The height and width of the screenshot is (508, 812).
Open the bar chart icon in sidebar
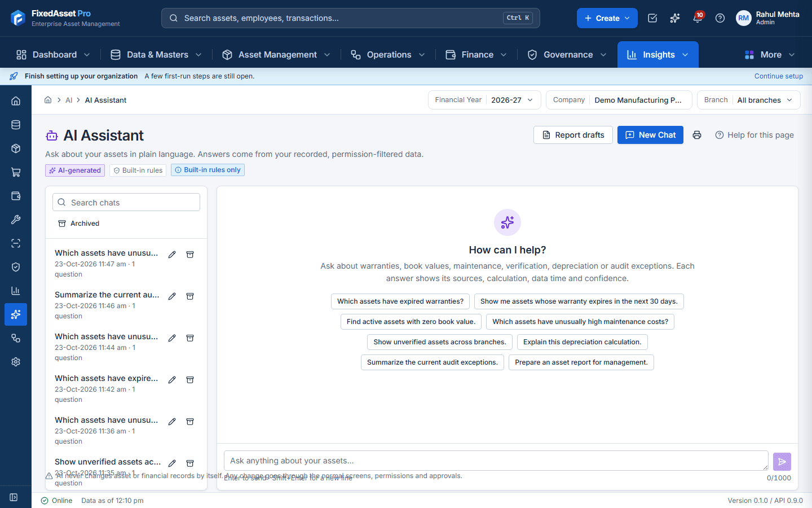16,291
